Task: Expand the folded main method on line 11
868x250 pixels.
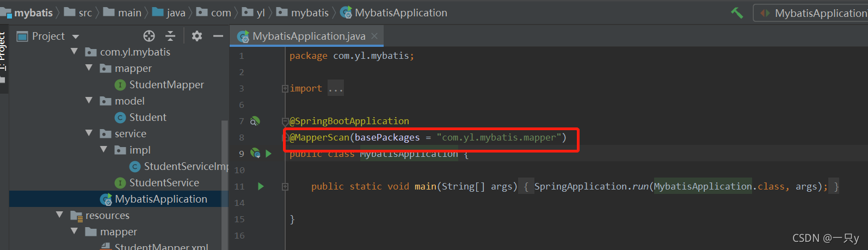Action: [285, 186]
